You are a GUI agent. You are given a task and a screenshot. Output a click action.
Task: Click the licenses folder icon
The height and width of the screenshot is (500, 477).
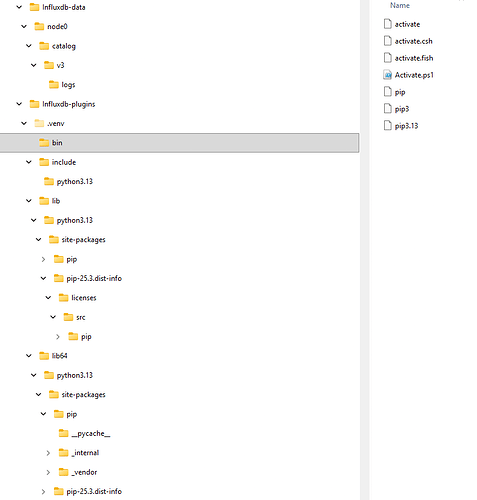pos(63,298)
